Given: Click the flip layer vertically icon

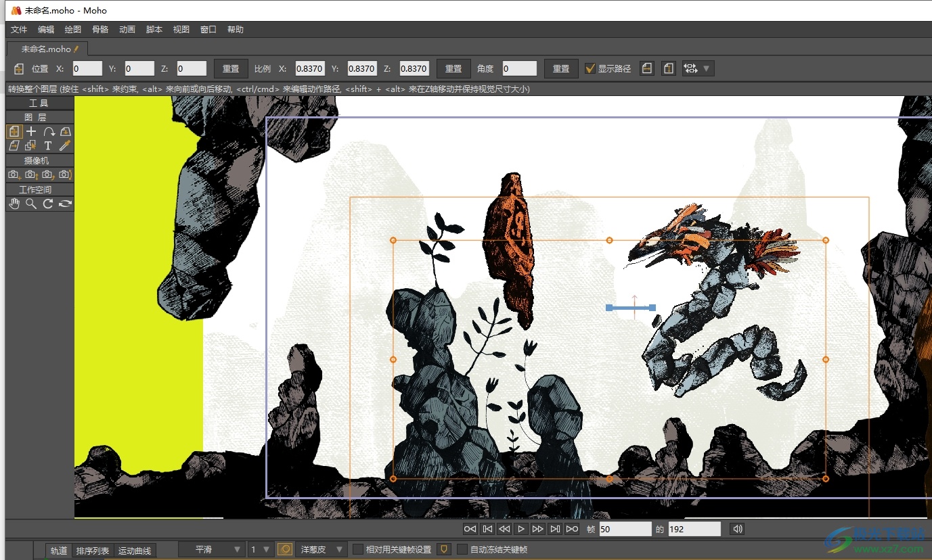Looking at the screenshot, I should pyautogui.click(x=668, y=68).
